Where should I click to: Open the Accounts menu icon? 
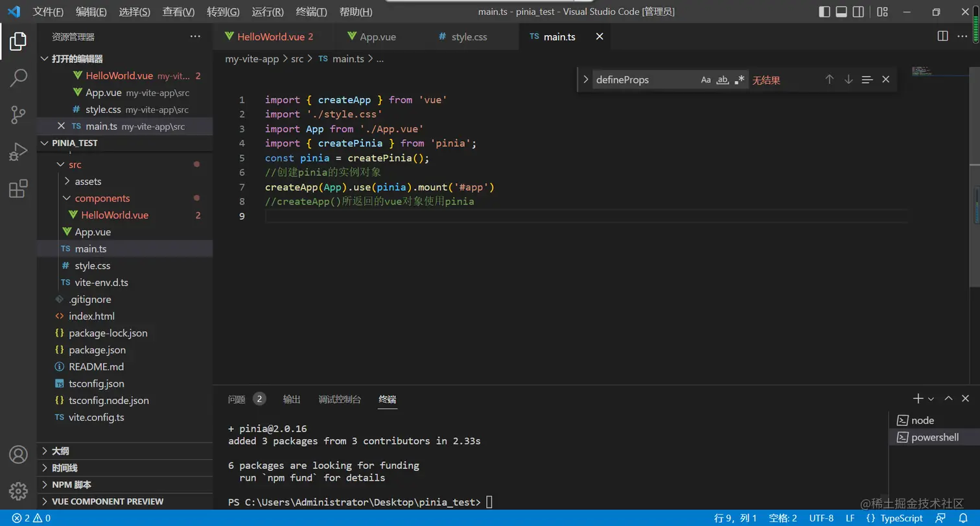pyautogui.click(x=18, y=454)
